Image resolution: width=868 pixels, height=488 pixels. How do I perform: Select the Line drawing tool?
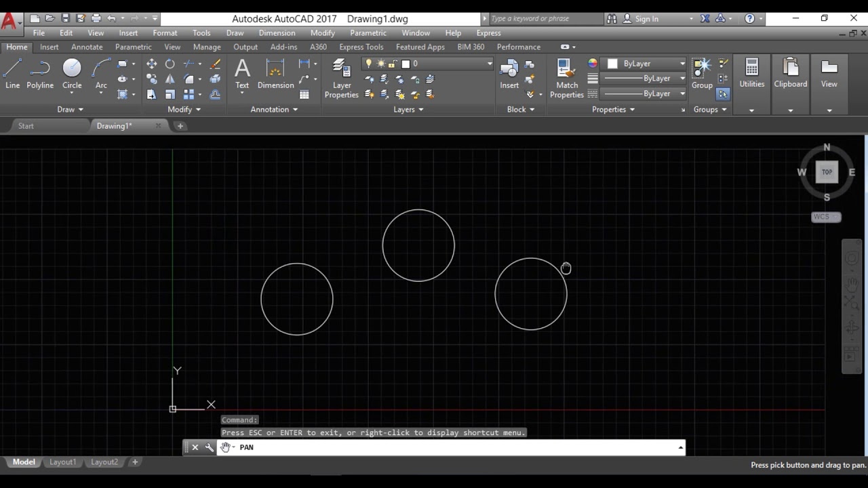[12, 73]
